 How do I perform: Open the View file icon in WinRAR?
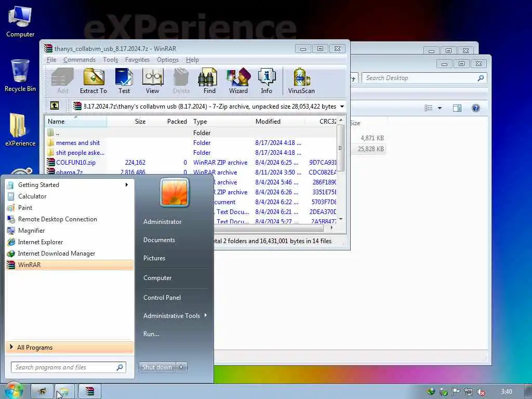point(152,81)
